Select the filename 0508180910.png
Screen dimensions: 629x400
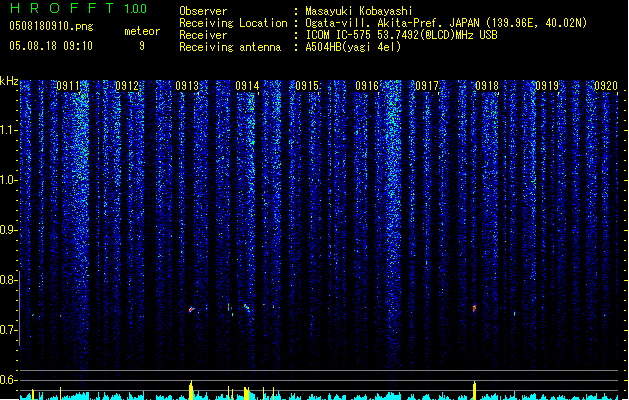point(51,26)
